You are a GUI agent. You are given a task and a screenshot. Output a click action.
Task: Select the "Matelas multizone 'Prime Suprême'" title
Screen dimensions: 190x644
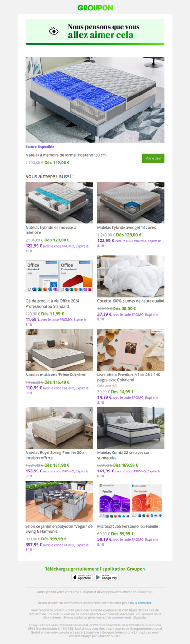56,375
